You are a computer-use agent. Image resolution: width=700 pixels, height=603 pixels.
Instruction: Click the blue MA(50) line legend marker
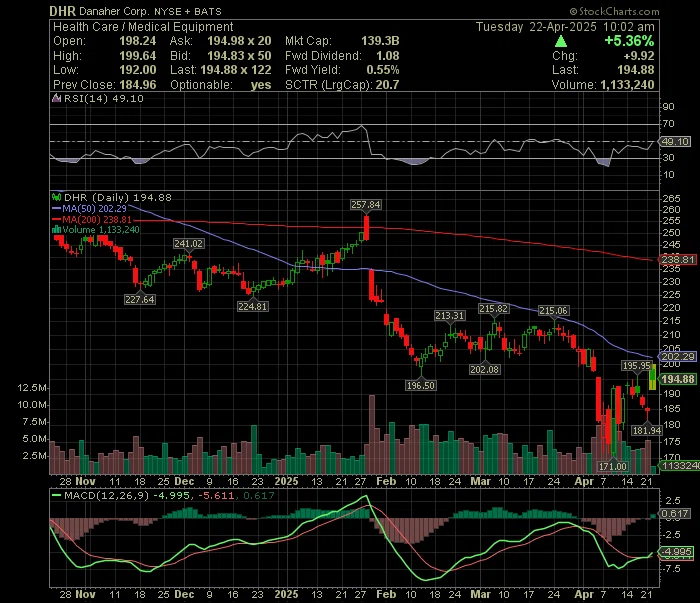click(x=57, y=208)
